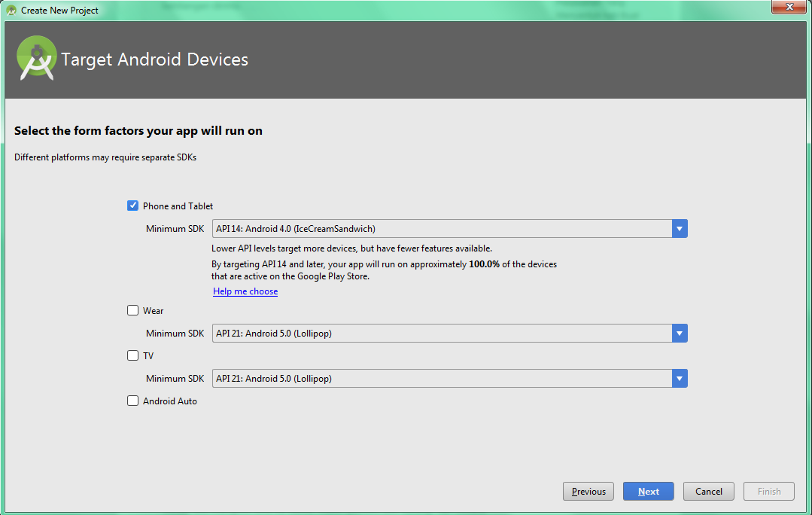Go back with the Previous button
The height and width of the screenshot is (515, 812).
(x=588, y=491)
